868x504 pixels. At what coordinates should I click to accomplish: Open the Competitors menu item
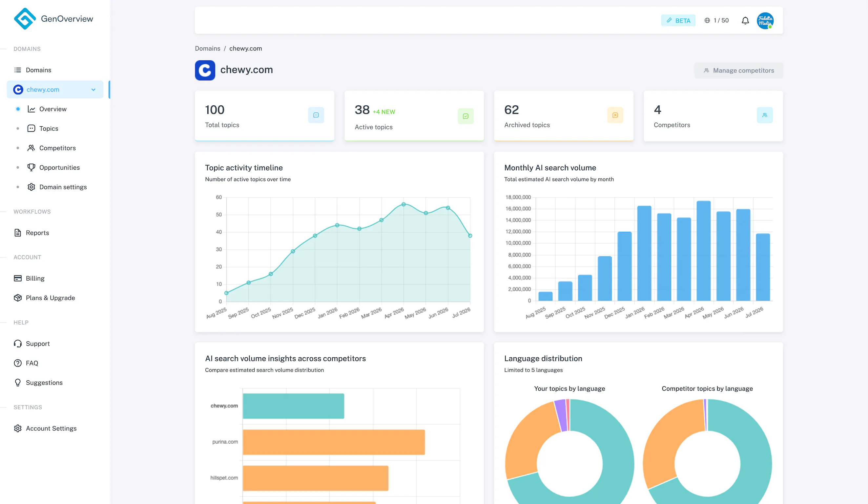[57, 148]
